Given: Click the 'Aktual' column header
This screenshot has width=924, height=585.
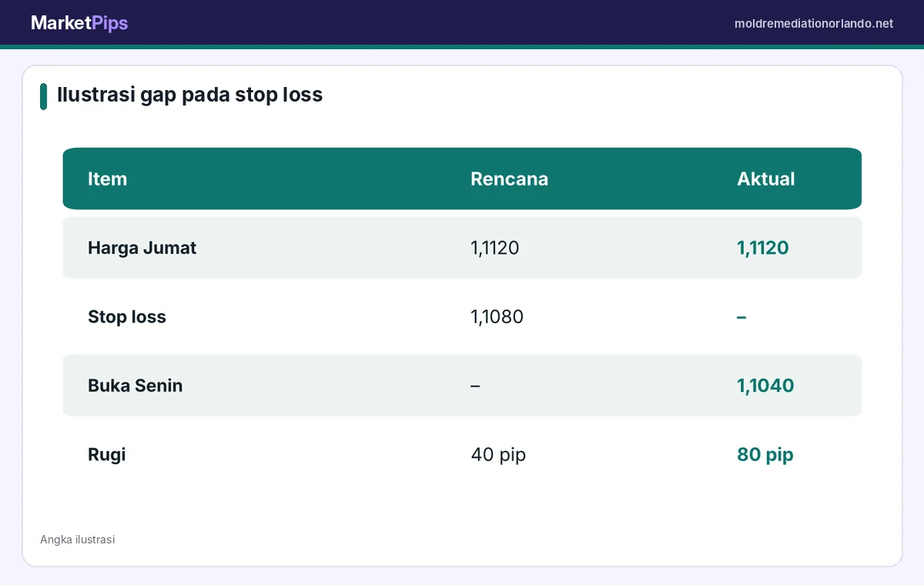Looking at the screenshot, I should (765, 179).
